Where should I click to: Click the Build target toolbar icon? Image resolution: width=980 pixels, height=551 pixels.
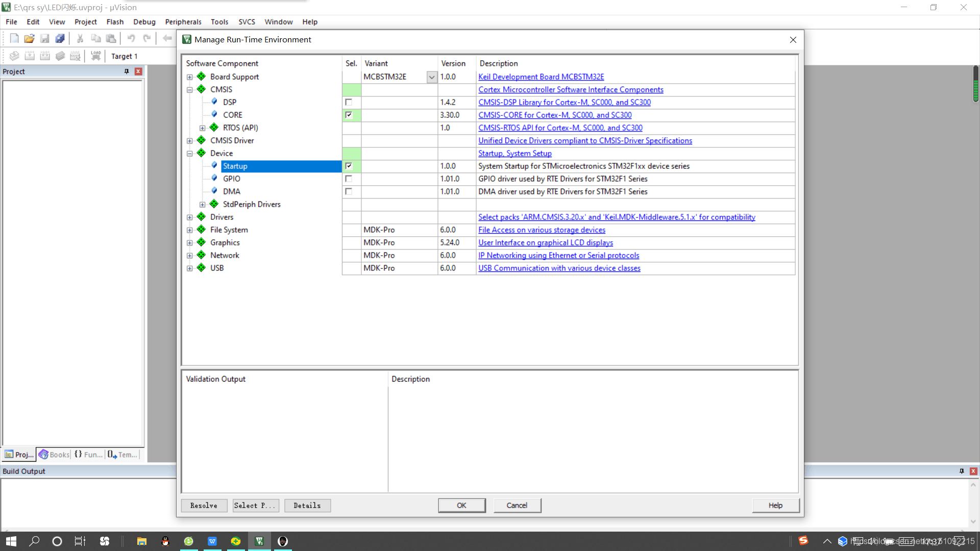[30, 56]
